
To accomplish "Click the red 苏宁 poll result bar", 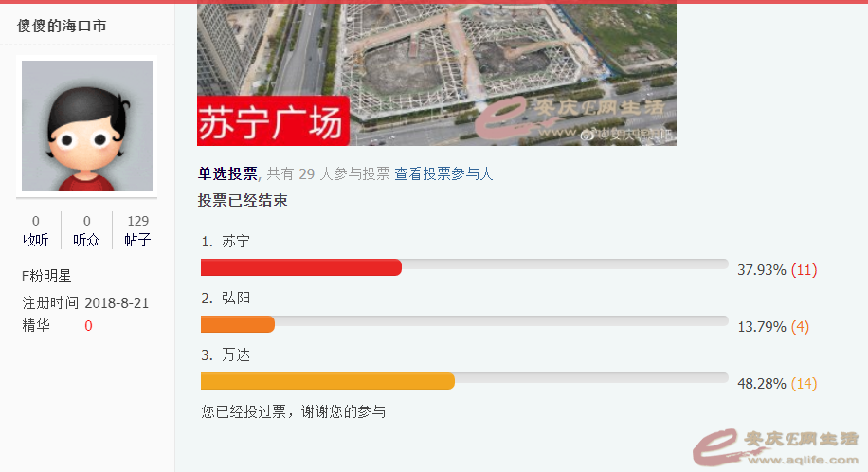I will pos(301,268).
